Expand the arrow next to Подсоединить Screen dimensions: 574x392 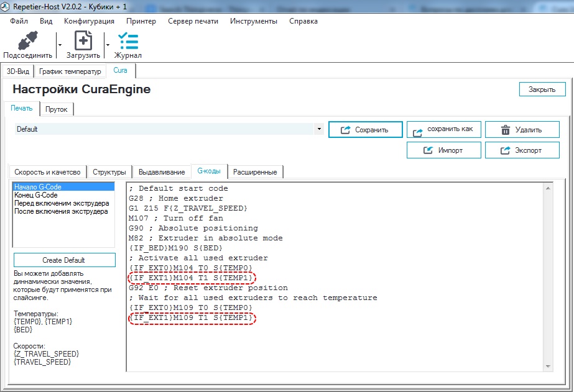(x=60, y=45)
